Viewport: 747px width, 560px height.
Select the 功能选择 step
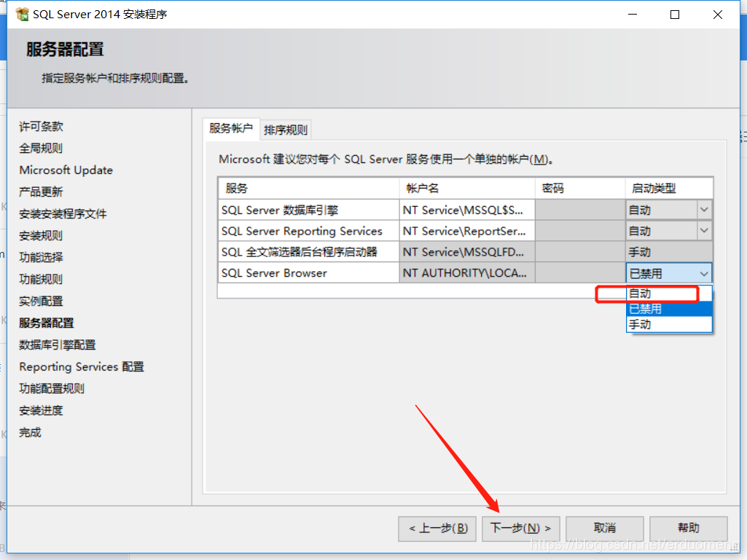[41, 258]
